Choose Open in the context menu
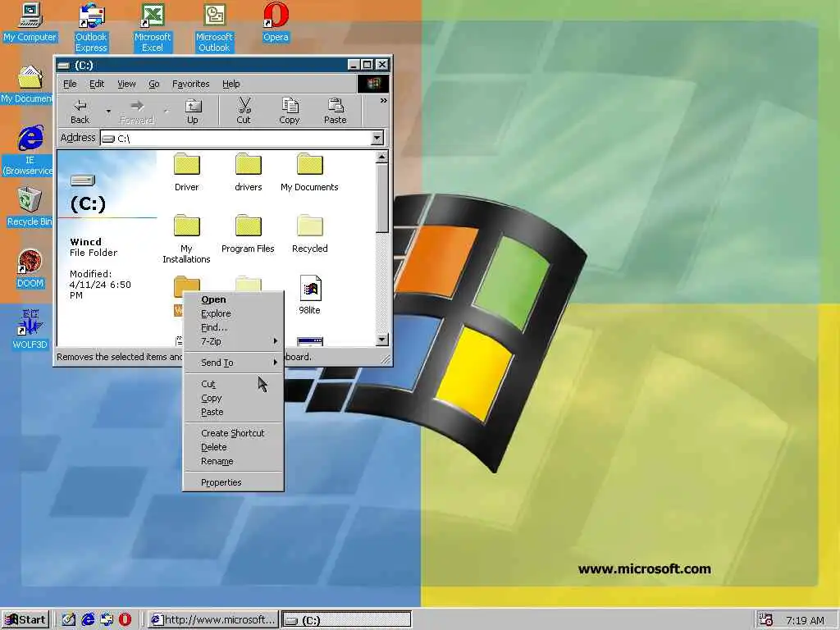840x630 pixels. pyautogui.click(x=234, y=299)
